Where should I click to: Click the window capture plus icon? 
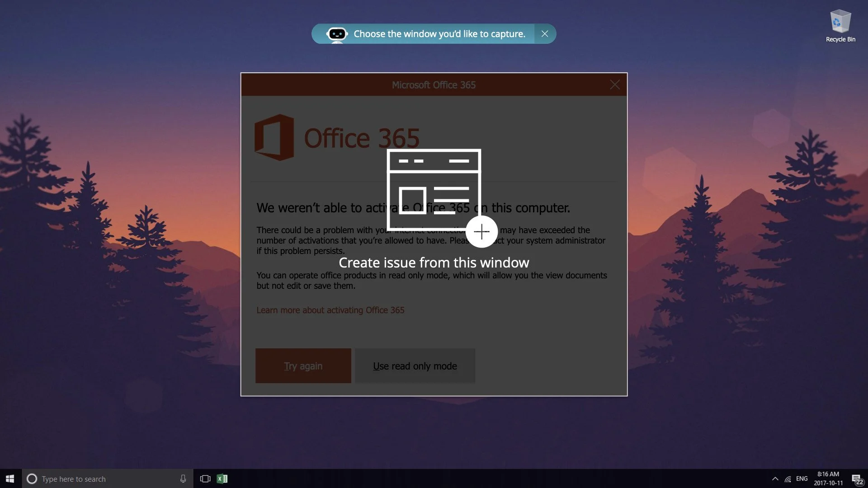pyautogui.click(x=481, y=232)
